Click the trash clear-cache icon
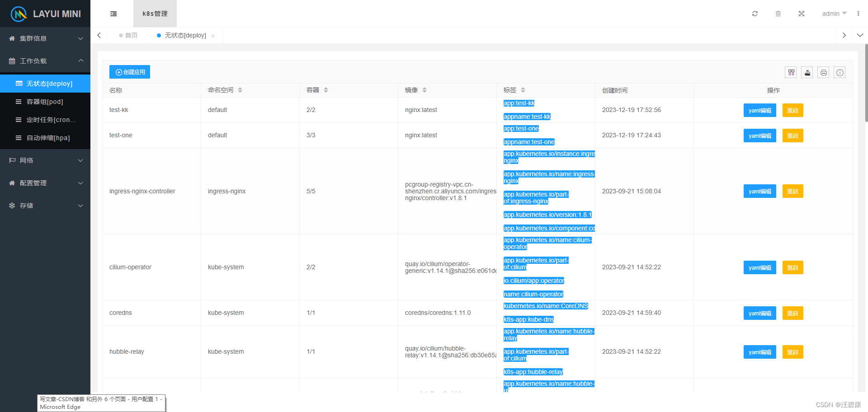 tap(778, 14)
